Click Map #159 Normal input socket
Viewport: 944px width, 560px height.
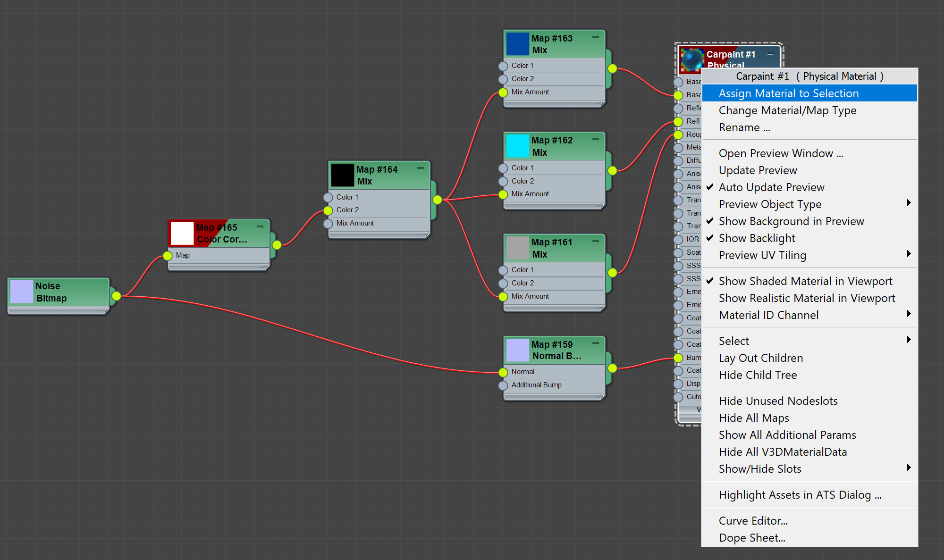503,372
